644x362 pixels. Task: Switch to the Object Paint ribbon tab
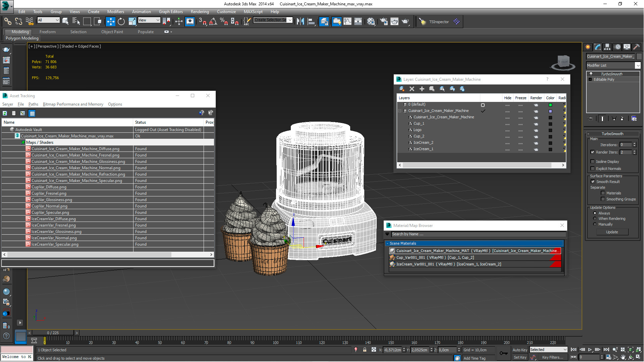(112, 32)
